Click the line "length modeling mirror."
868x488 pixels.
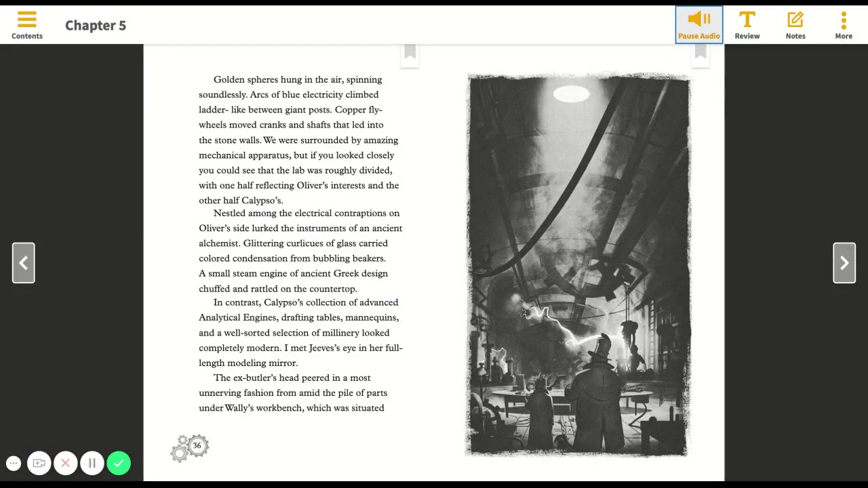click(x=248, y=363)
